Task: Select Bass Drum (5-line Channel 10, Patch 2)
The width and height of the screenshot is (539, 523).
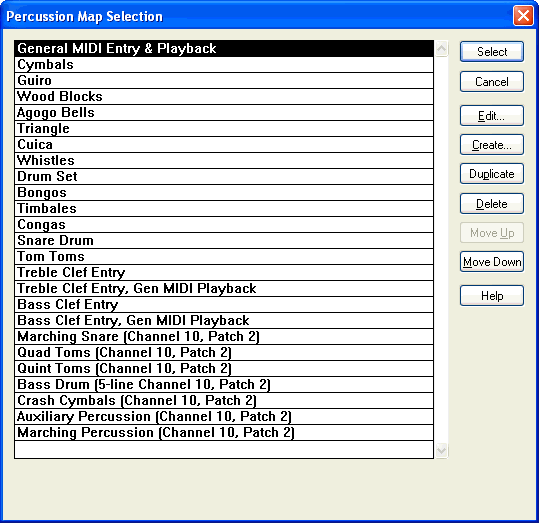Action: click(x=224, y=384)
